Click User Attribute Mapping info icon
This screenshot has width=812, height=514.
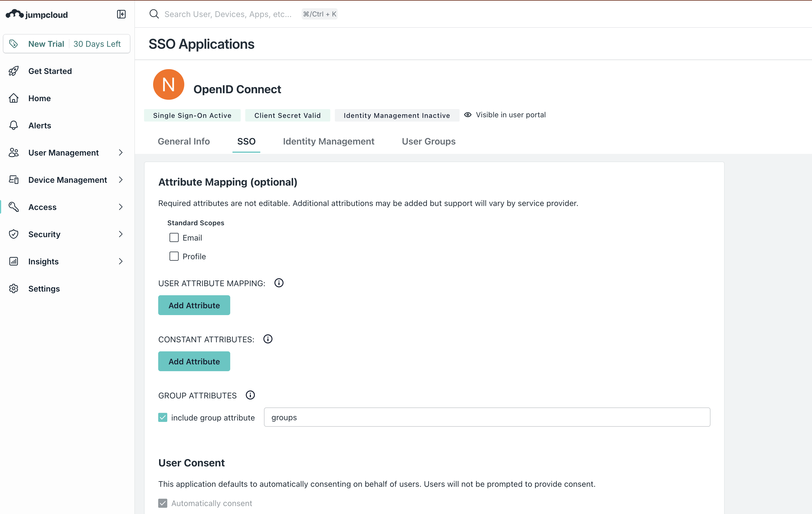click(x=279, y=283)
